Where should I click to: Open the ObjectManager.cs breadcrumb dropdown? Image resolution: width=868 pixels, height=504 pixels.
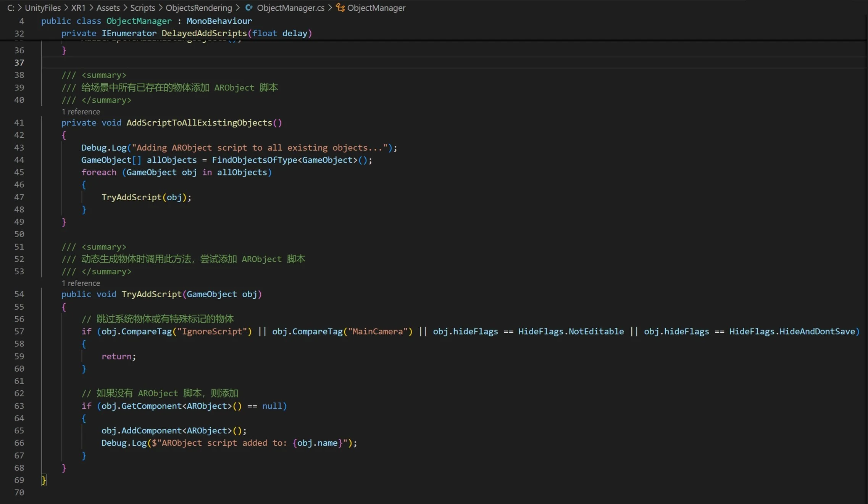pyautogui.click(x=290, y=8)
